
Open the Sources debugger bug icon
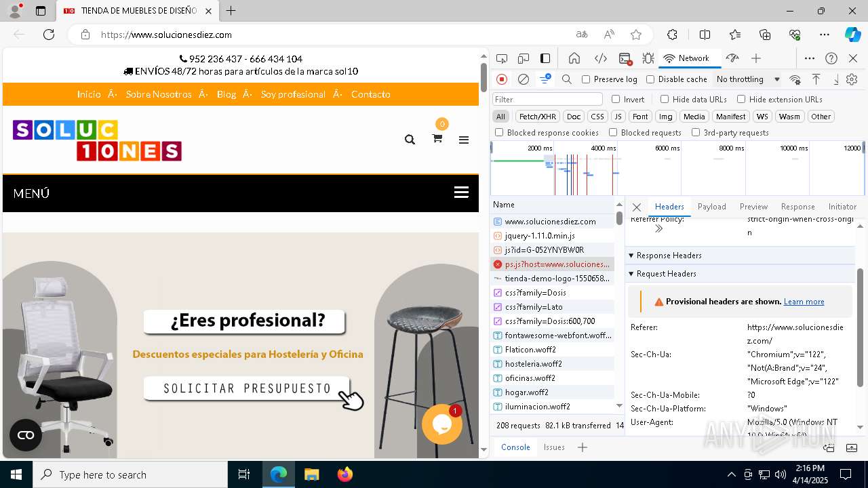pyautogui.click(x=648, y=58)
